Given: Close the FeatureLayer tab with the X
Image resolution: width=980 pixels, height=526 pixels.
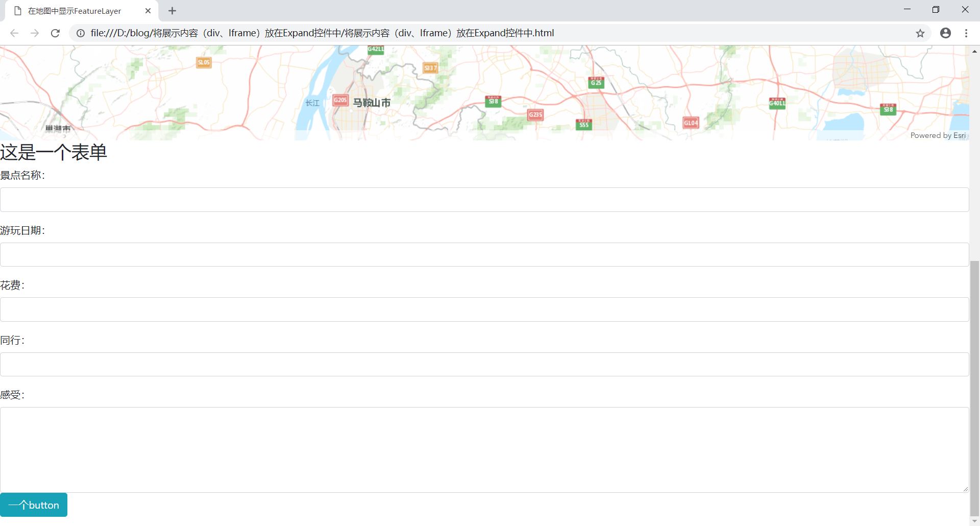Looking at the screenshot, I should click(x=148, y=11).
